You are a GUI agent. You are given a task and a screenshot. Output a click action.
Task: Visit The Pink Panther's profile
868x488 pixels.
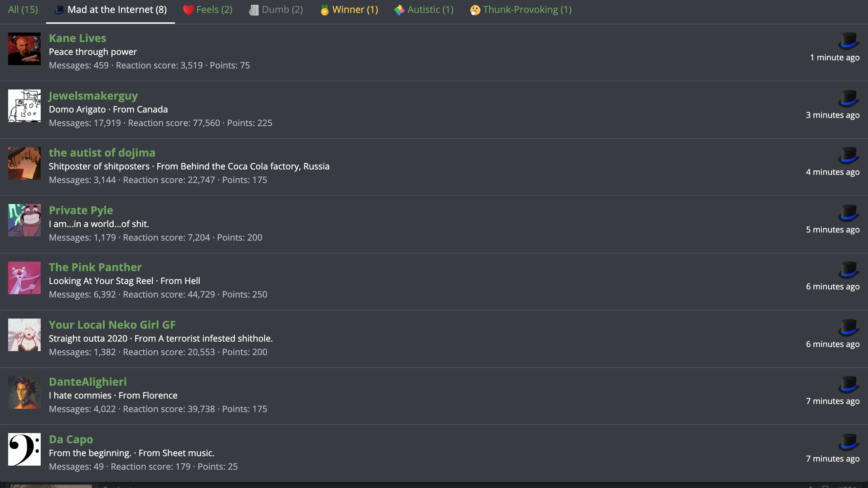pos(95,267)
